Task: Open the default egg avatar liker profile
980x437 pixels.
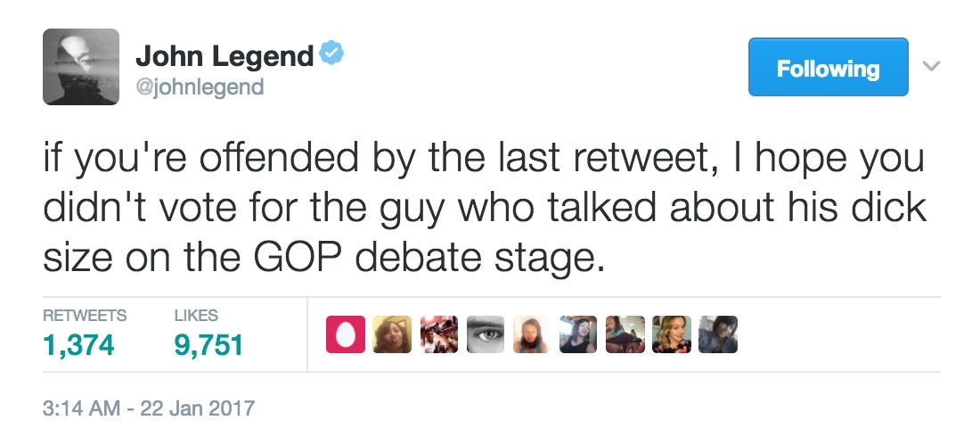Action: (345, 334)
